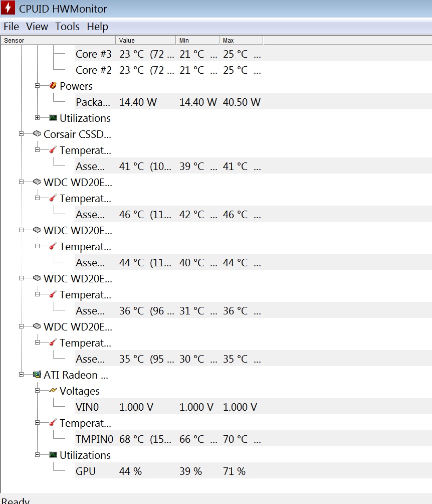
Task: Select the Powers label
Action: tap(76, 86)
